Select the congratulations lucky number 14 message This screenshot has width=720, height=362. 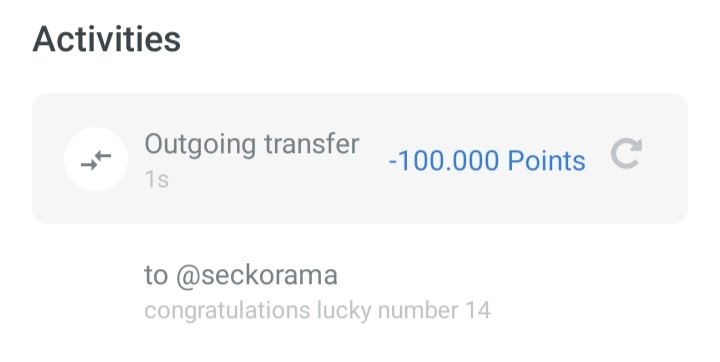tap(317, 311)
